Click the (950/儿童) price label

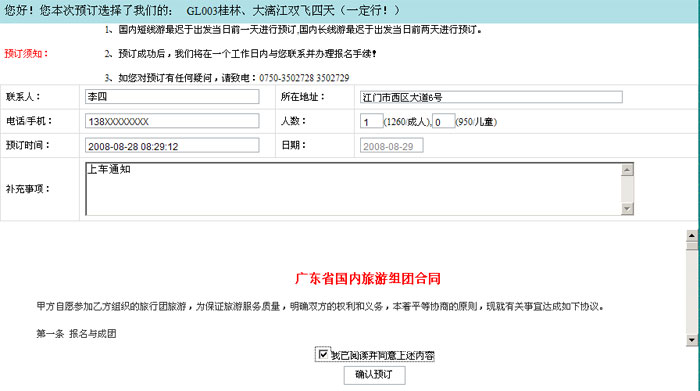[x=476, y=121]
